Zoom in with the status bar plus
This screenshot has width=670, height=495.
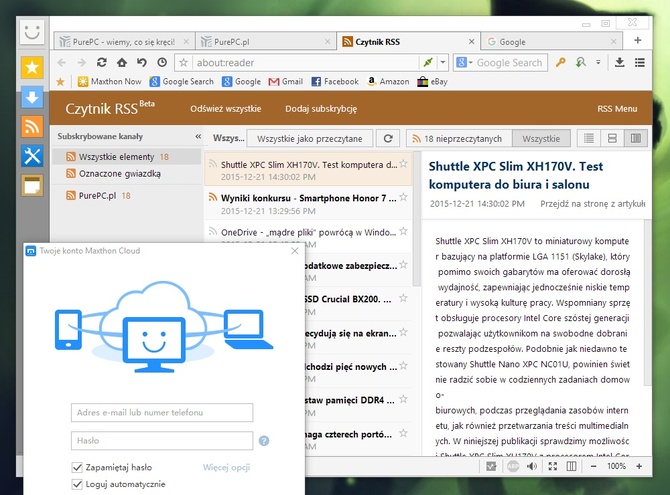pos(639,466)
